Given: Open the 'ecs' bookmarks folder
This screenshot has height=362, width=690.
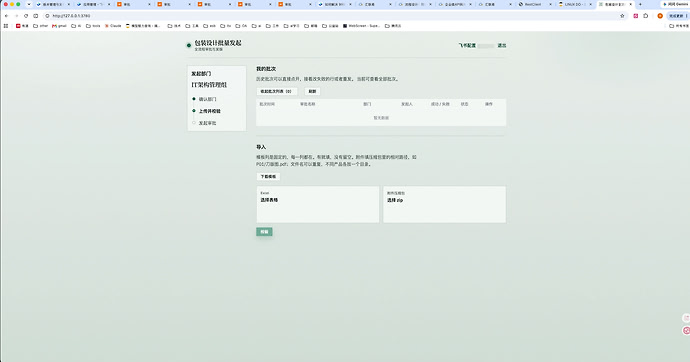Looking at the screenshot, I should click(209, 26).
